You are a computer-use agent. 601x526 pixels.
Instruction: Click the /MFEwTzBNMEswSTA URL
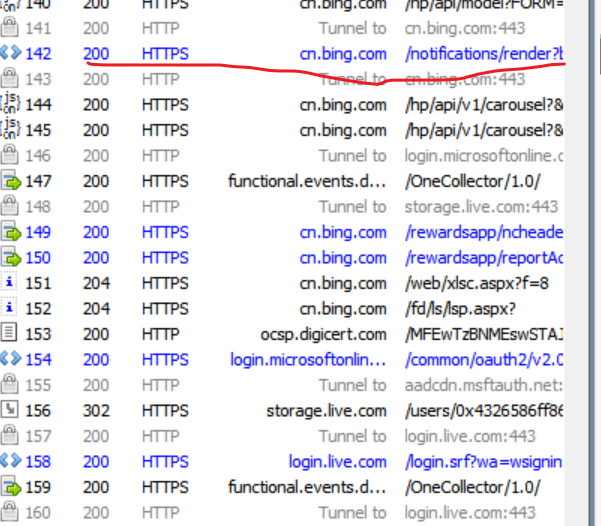484,334
